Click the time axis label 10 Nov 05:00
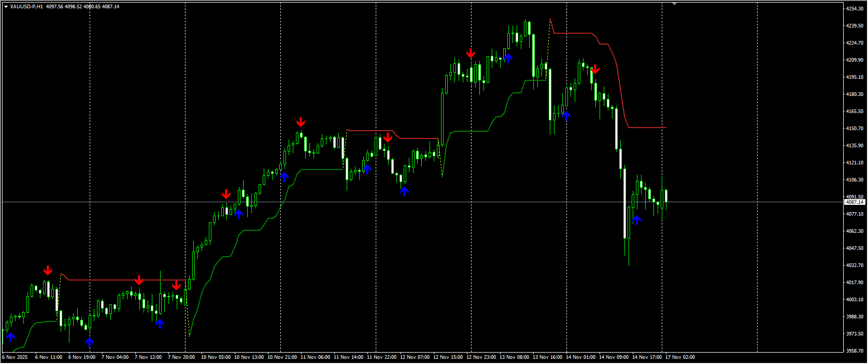 pos(216,357)
